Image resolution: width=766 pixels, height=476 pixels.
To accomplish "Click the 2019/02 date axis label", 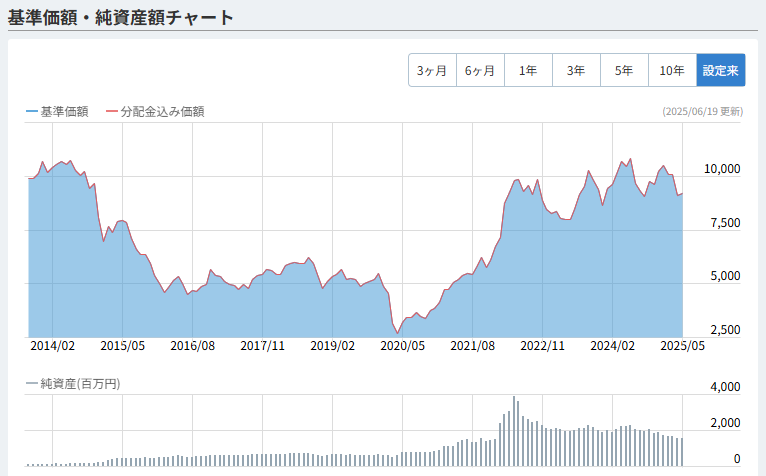I will 333,346.
